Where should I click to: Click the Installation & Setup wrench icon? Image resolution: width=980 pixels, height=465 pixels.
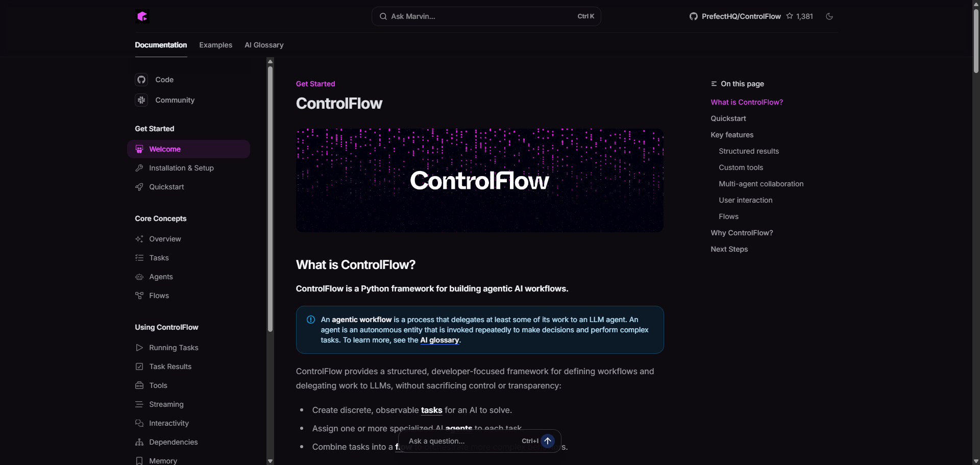(x=139, y=168)
